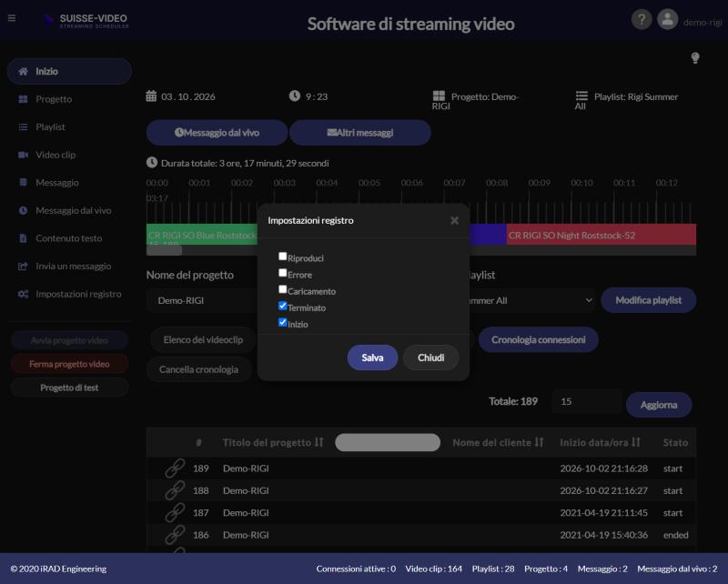Uncheck the Inizio checkbox in dialog

pyautogui.click(x=282, y=323)
